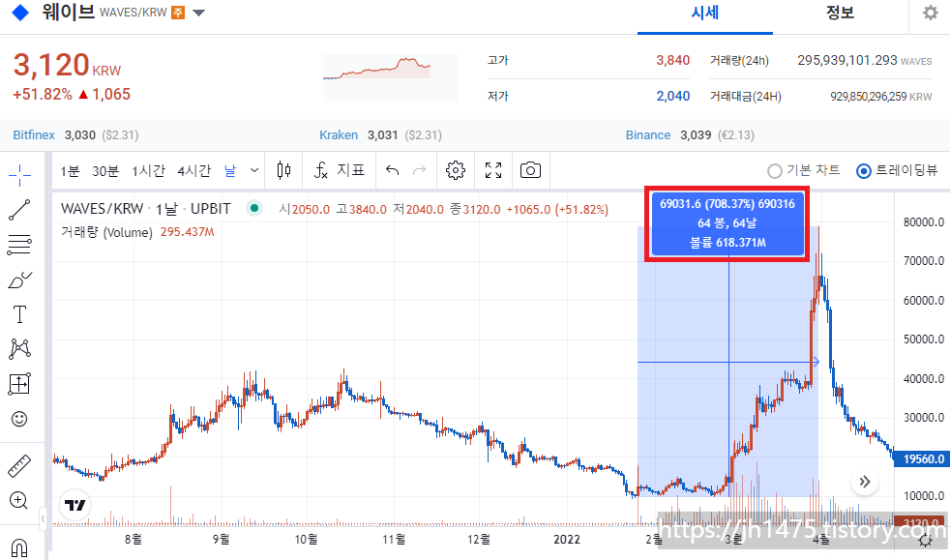The image size is (950, 560).
Task: Expand the WAVES/KRW market selector arrow
Action: (198, 13)
